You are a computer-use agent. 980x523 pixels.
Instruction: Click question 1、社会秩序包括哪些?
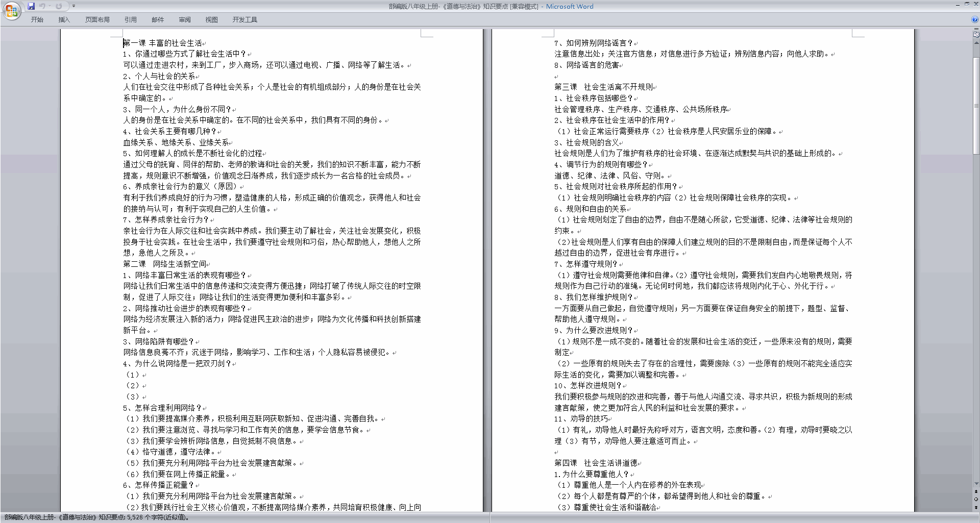pos(594,98)
